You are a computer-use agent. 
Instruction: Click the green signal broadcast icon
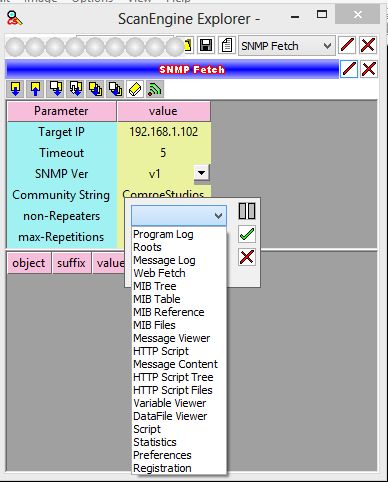pyautogui.click(x=155, y=89)
